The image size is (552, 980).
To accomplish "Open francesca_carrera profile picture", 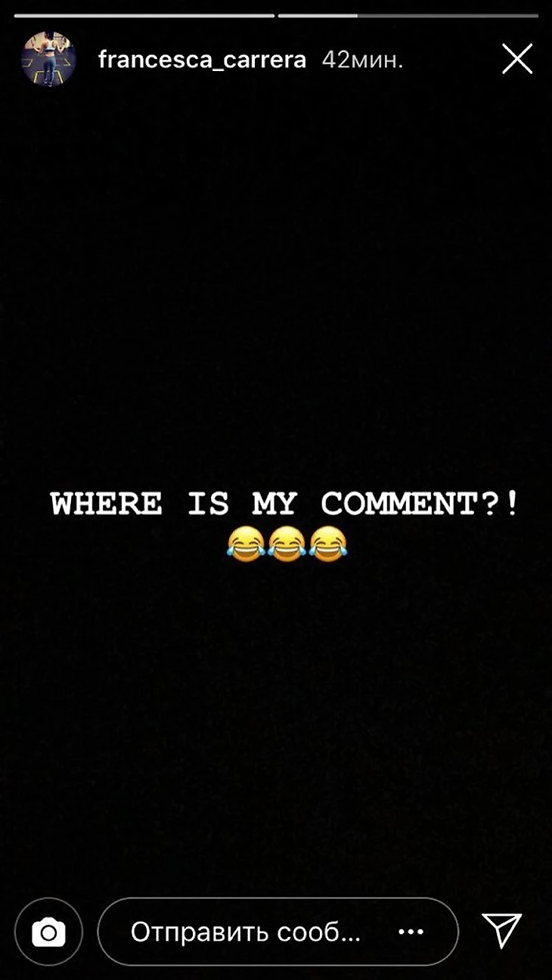I will [x=48, y=59].
